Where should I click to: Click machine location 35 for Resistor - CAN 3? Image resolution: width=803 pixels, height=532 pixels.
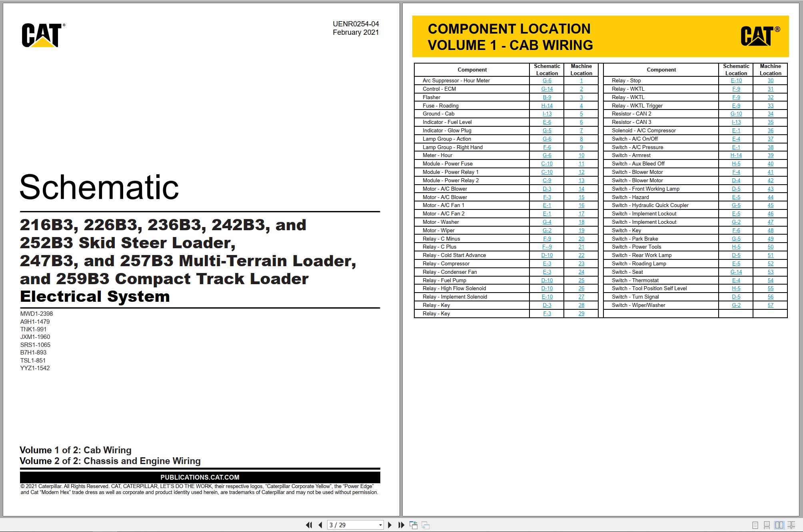coord(771,122)
